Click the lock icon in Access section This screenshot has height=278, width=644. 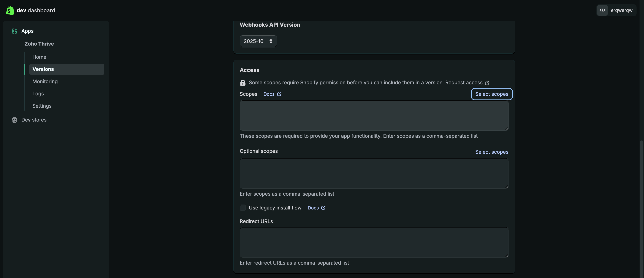pos(243,83)
